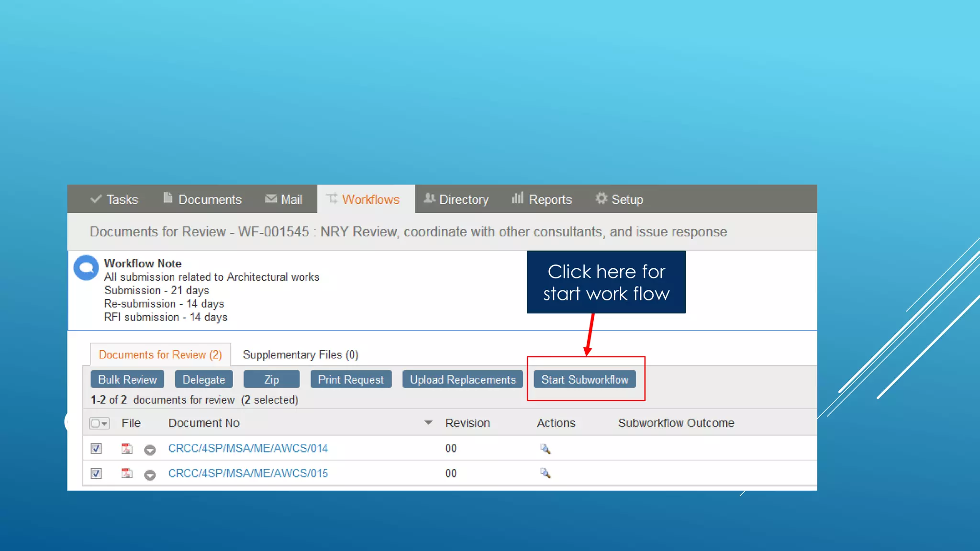Open the Directory menu

(456, 199)
